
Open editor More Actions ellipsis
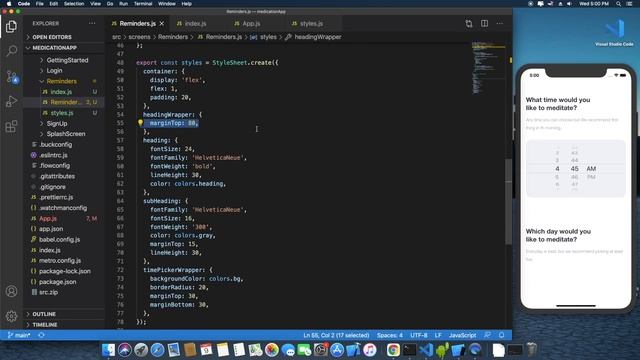pos(500,24)
